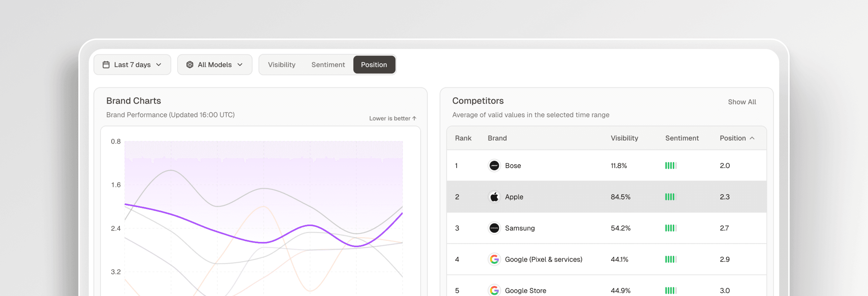Select the Position metric toggle

[374, 65]
